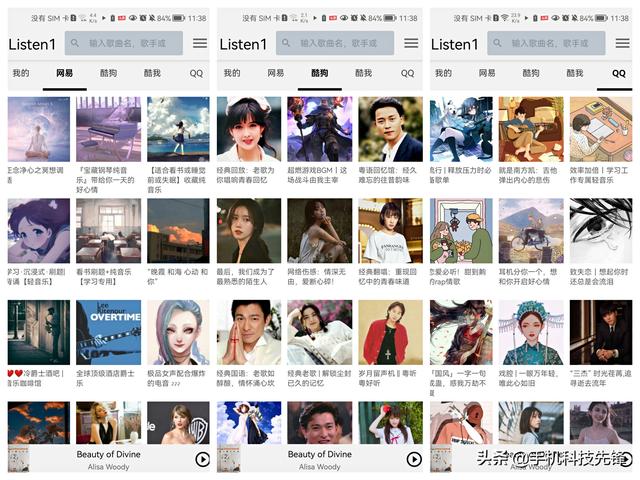Open 网络伤感：情深无由 playlist cover
This screenshot has width=640, height=480.
point(320,231)
